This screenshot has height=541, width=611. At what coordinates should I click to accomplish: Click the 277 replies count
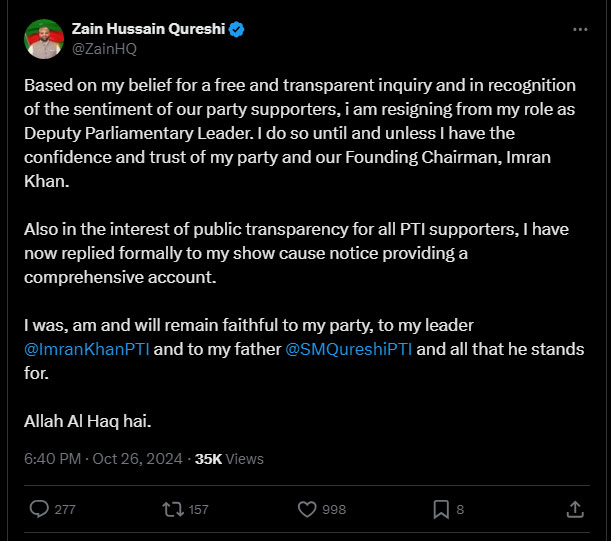65,510
